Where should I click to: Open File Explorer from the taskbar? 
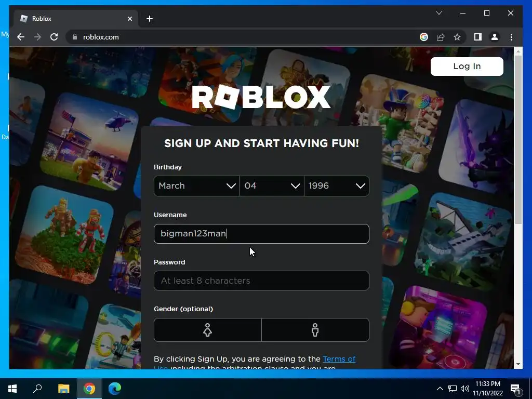pyautogui.click(x=63, y=389)
